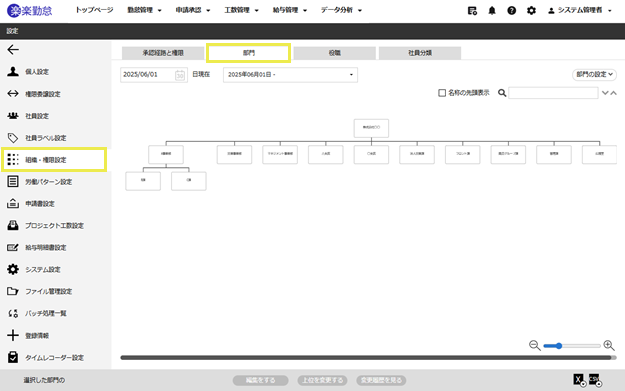Open the 2025年06月01日 period dropdown

(290, 75)
